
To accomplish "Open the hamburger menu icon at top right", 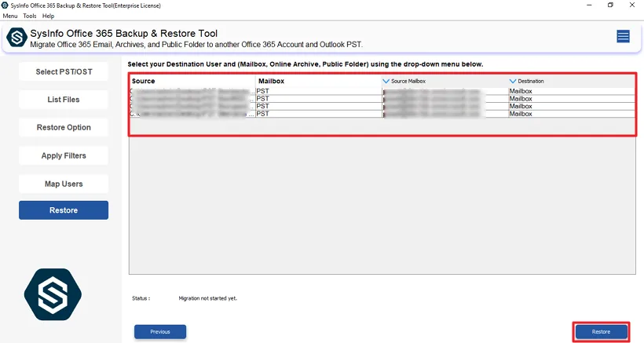I will (623, 37).
